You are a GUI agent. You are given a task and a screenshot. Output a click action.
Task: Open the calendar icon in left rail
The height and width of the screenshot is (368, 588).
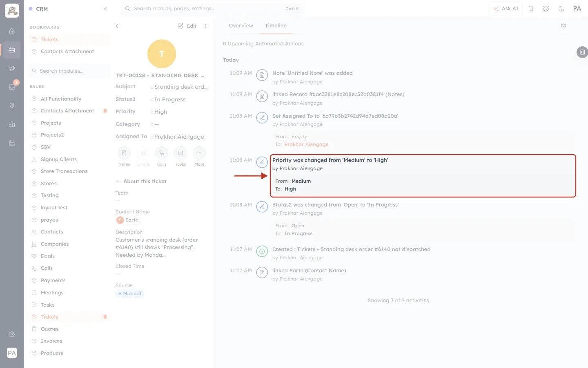click(x=12, y=143)
